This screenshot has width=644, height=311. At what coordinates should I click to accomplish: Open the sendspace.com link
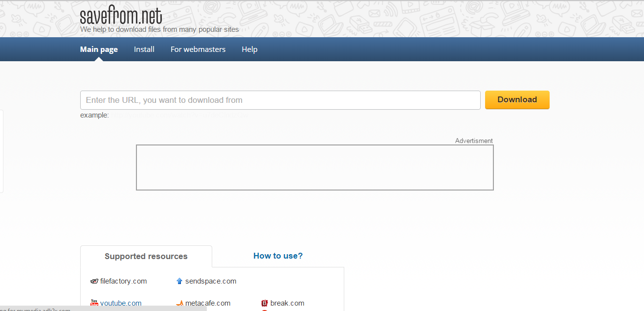pyautogui.click(x=211, y=281)
